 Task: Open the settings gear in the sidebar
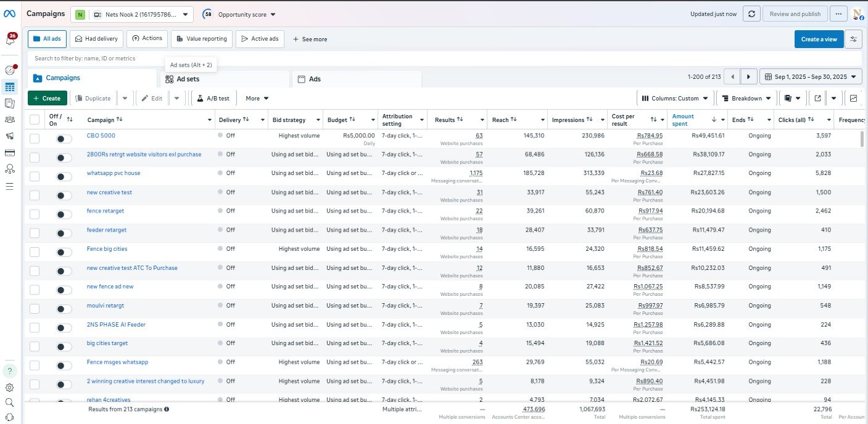click(x=10, y=388)
